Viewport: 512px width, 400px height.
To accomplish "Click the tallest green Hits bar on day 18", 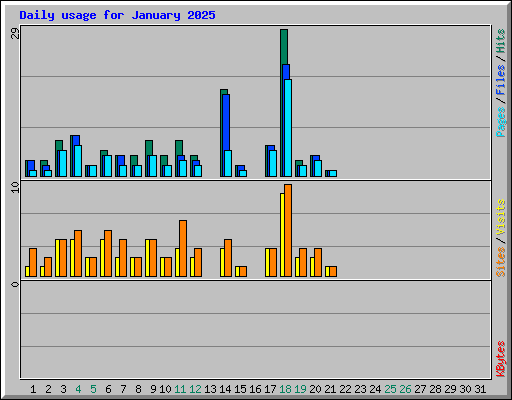I will click(x=284, y=47).
